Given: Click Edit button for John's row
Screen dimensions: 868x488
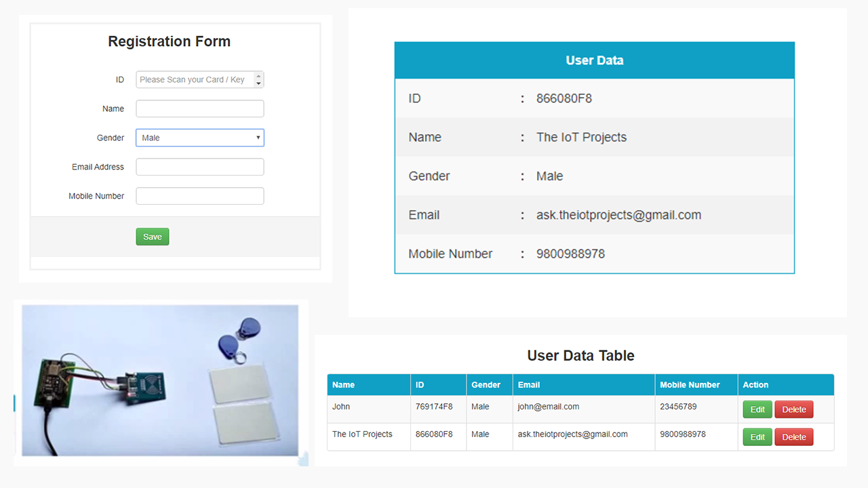Looking at the screenshot, I should 757,409.
